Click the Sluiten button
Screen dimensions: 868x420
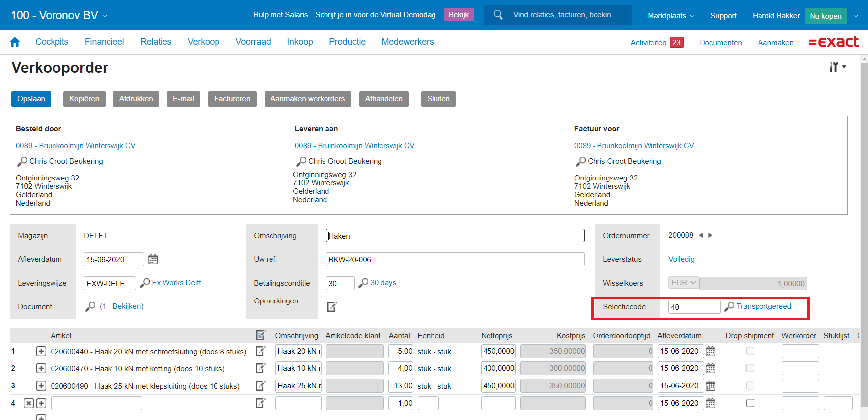[438, 99]
